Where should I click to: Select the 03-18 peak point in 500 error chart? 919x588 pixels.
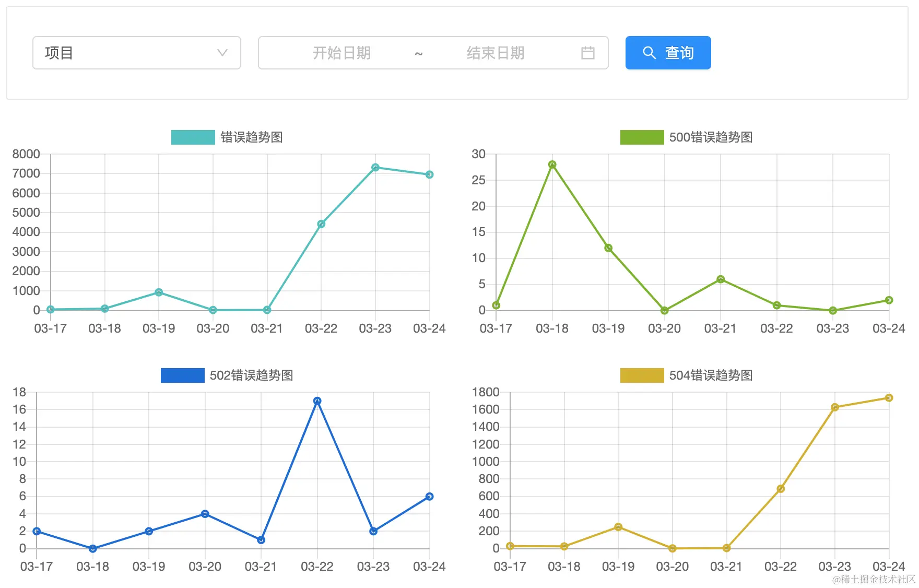tap(552, 164)
